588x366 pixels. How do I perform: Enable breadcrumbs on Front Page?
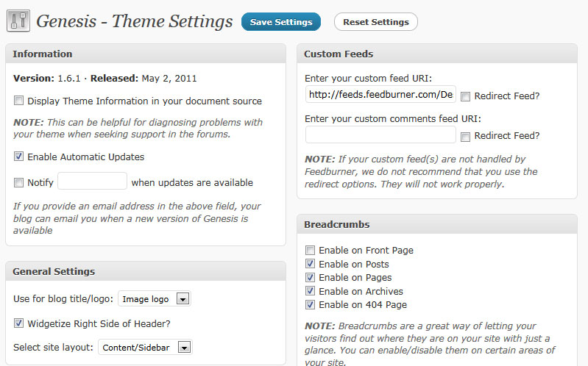(x=311, y=251)
